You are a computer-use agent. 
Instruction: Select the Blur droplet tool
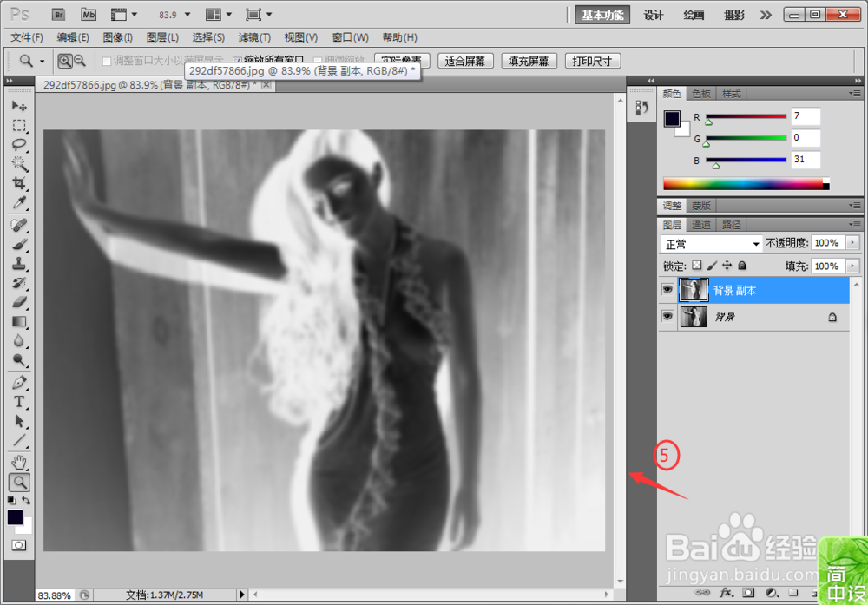(x=19, y=341)
